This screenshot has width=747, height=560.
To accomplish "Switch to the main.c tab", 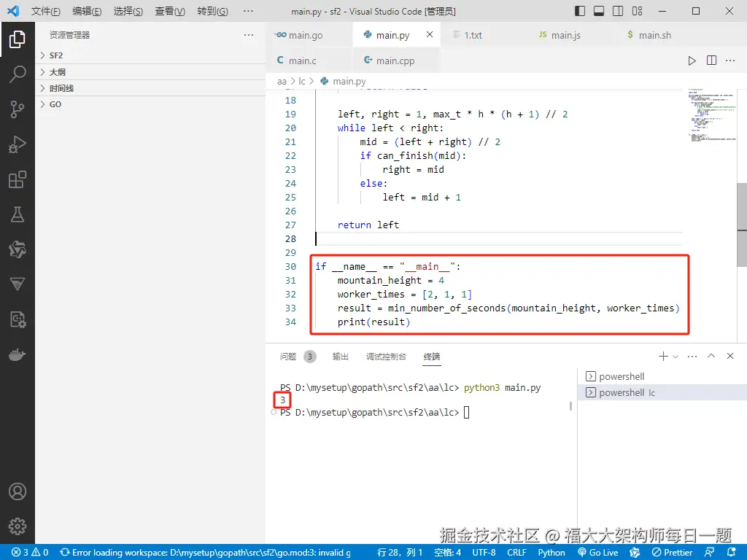I will [309, 61].
